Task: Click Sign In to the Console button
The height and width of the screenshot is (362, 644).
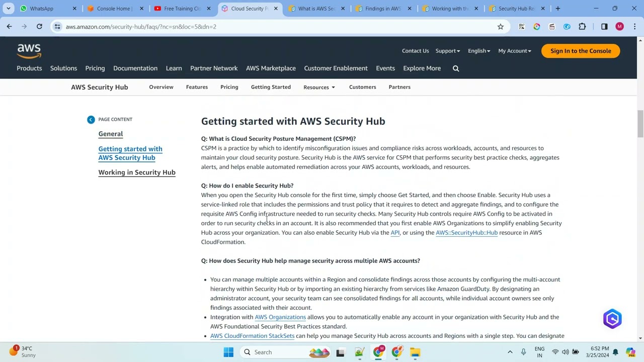Action: coord(581,51)
